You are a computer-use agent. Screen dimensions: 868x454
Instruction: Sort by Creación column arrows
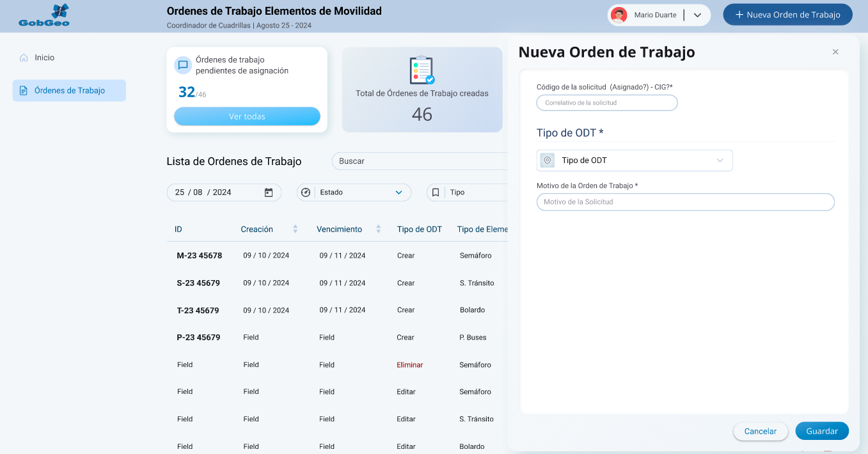(x=295, y=229)
